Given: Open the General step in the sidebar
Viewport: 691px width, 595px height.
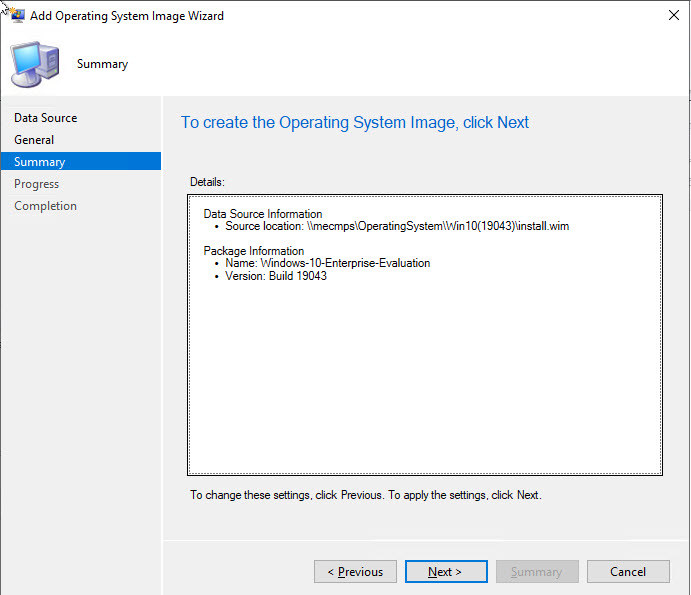Looking at the screenshot, I should pos(34,140).
